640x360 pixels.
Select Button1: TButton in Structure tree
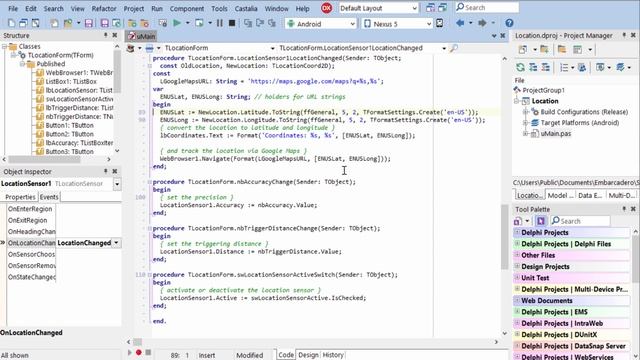[69, 125]
